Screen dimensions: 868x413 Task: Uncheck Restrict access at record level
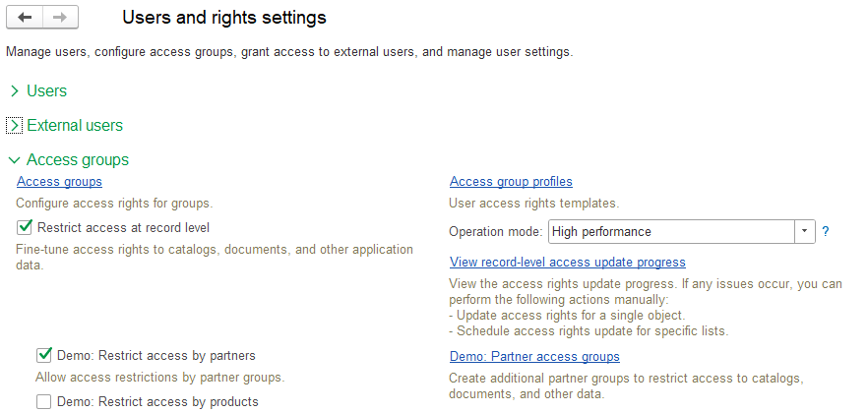click(26, 228)
